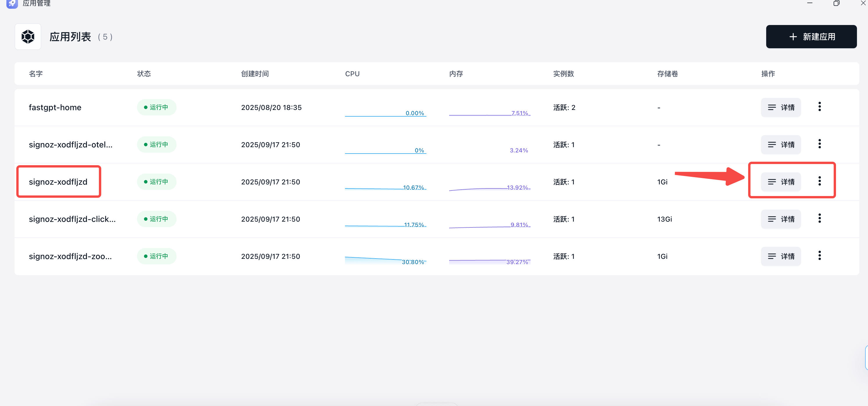Open 详情 for fastgpt-home
This screenshot has height=406, width=868.
(x=781, y=108)
